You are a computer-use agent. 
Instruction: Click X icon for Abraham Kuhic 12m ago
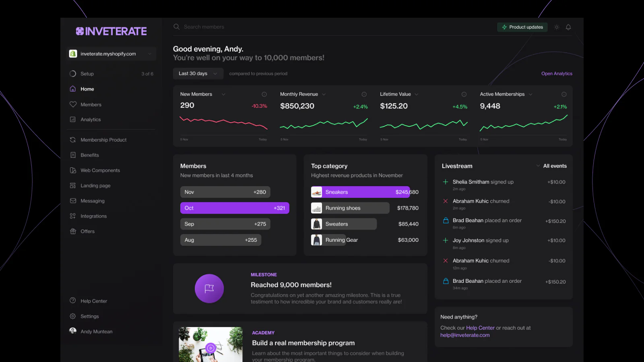pos(446,261)
